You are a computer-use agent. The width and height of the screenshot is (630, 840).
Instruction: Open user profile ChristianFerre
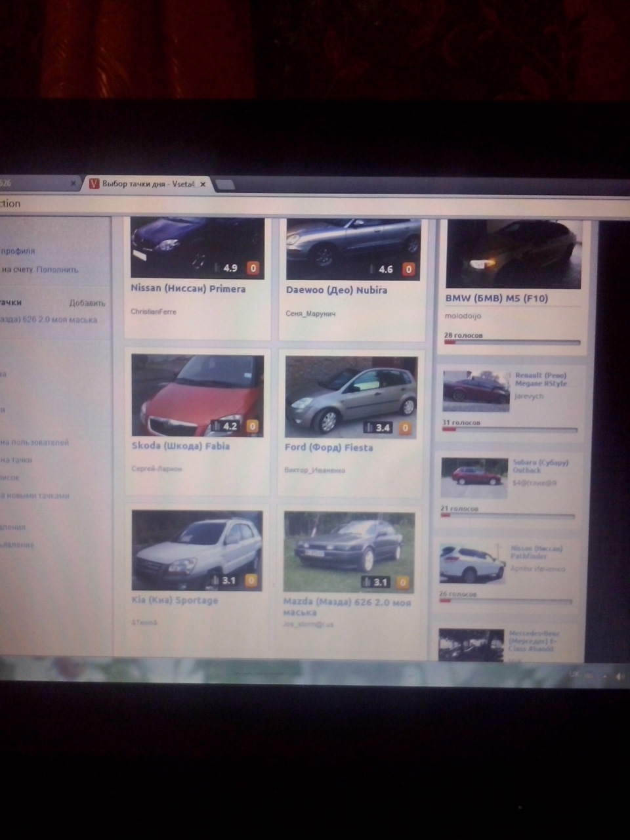[154, 312]
